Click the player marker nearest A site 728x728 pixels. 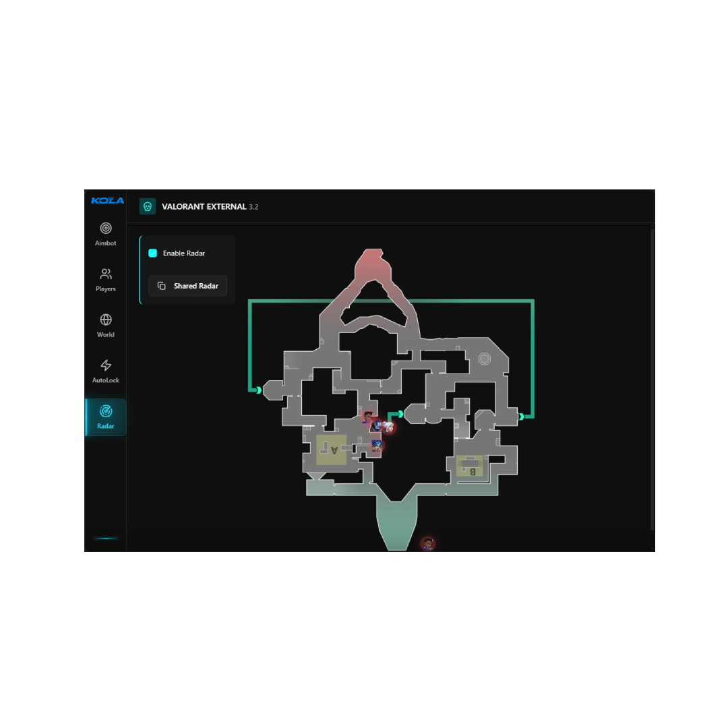376,446
